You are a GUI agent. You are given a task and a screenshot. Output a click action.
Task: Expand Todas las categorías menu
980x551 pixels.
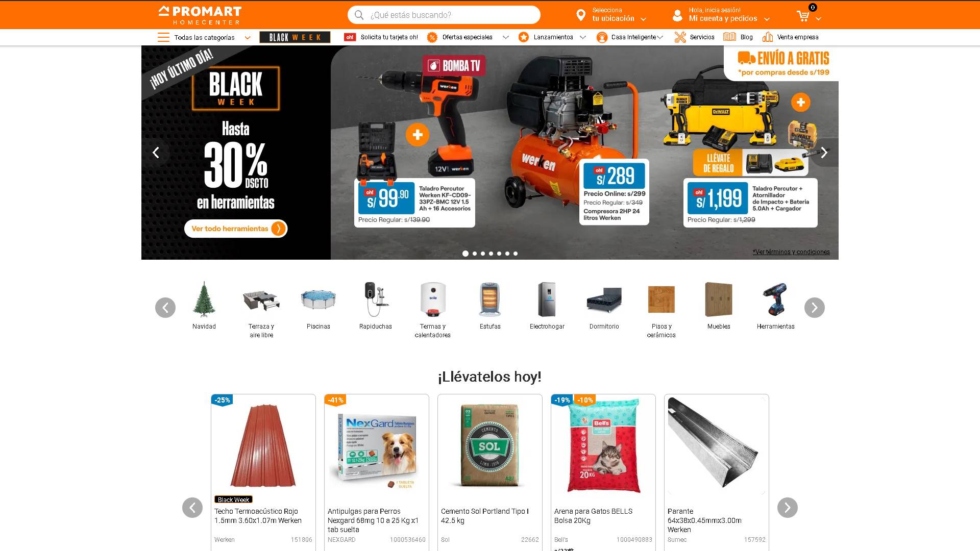click(x=204, y=37)
